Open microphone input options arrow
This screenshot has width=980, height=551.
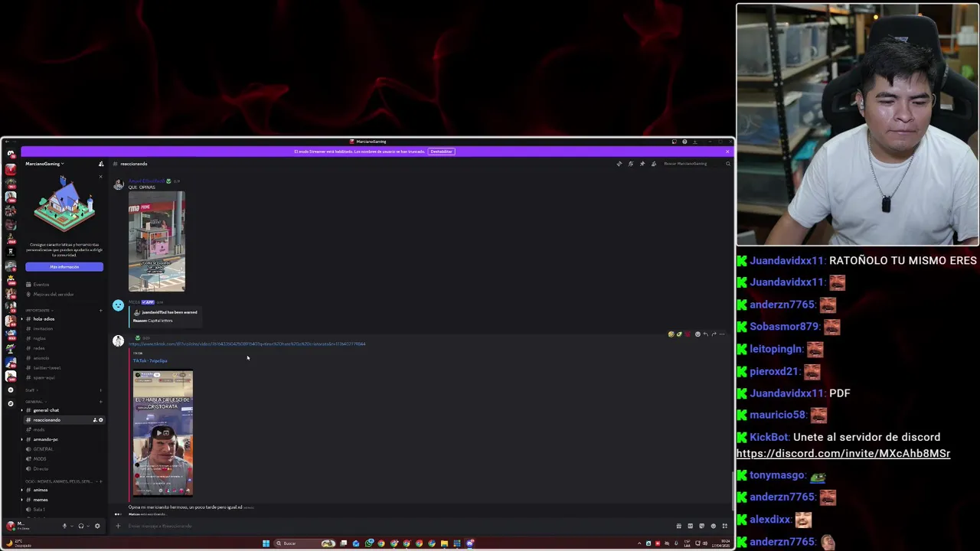pos(72,526)
